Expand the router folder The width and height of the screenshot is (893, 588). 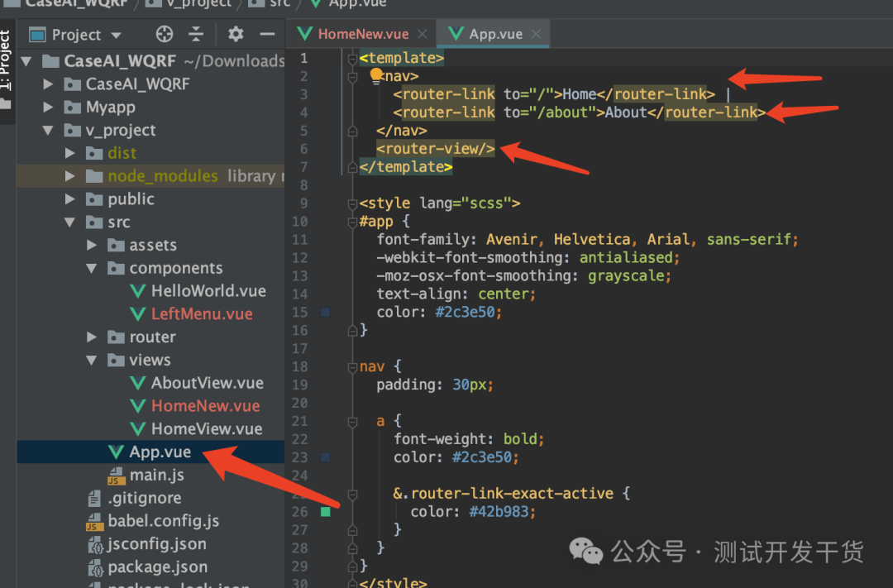click(91, 337)
